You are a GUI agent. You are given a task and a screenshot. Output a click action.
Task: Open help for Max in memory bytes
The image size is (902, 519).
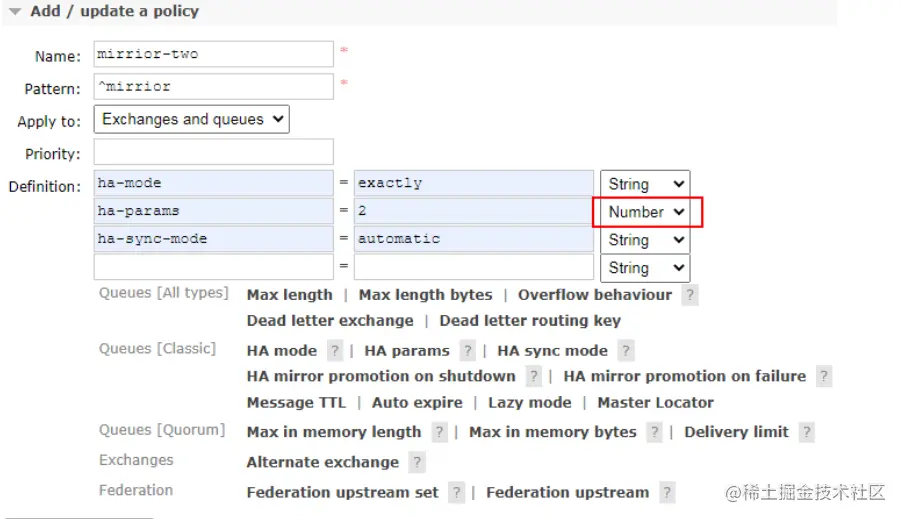654,432
